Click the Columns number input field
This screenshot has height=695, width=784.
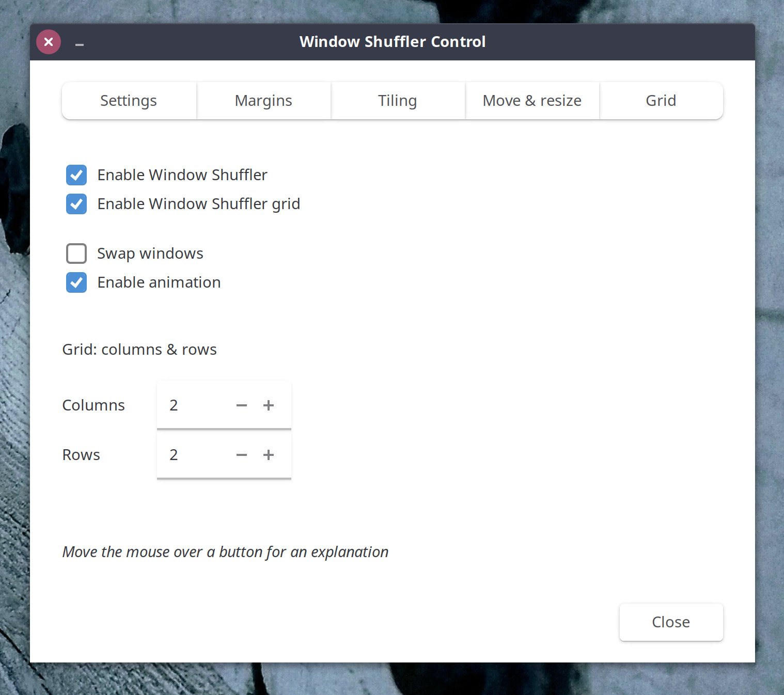(194, 405)
